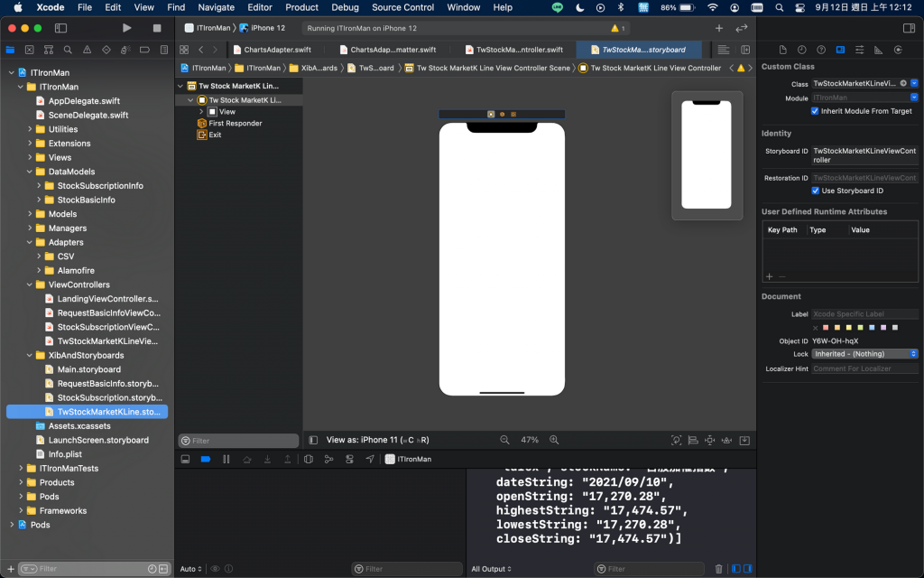Screen dimensions: 924x578
Task: Toggle the right inspector panel
Action: [x=909, y=28]
